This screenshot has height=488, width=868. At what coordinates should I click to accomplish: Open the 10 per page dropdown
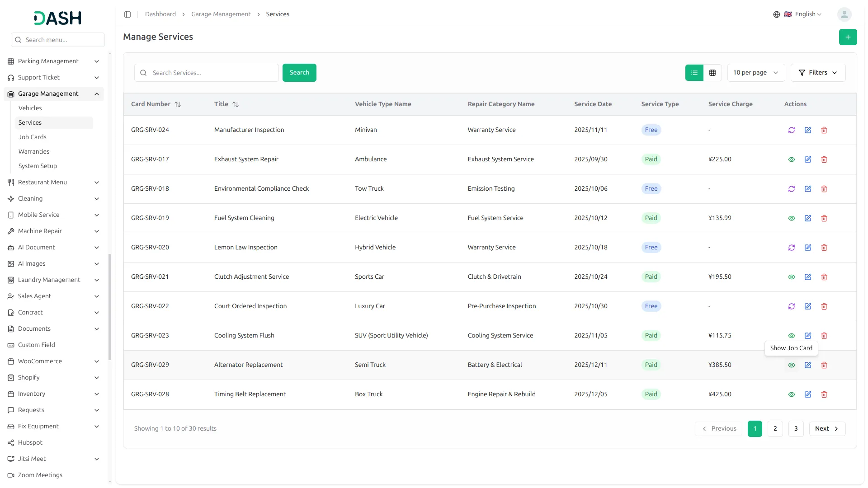coord(755,73)
